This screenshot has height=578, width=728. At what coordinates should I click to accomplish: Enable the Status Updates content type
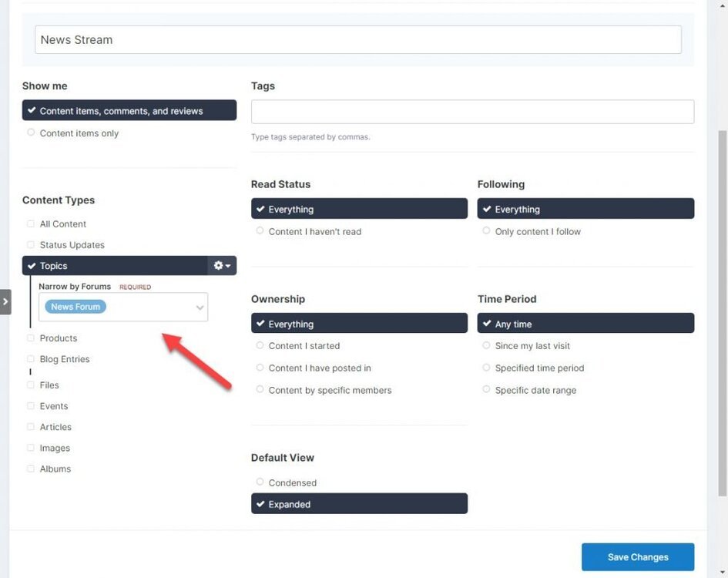(31, 245)
